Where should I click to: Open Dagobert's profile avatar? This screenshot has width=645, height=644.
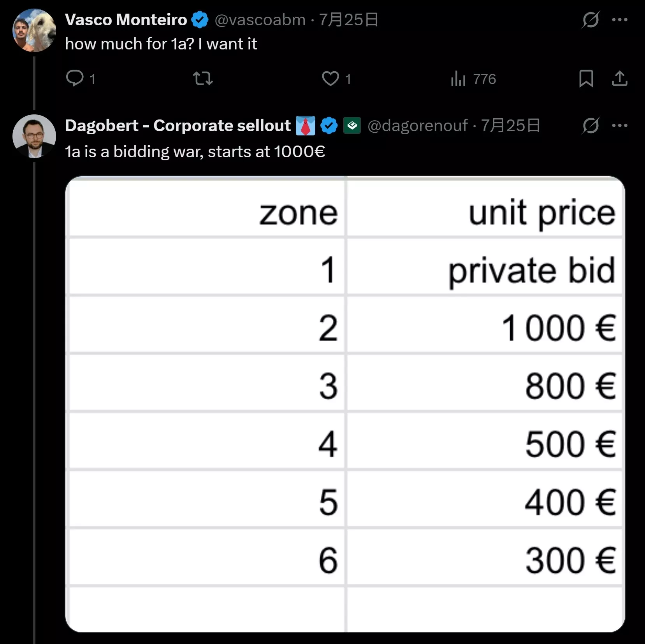tap(34, 136)
